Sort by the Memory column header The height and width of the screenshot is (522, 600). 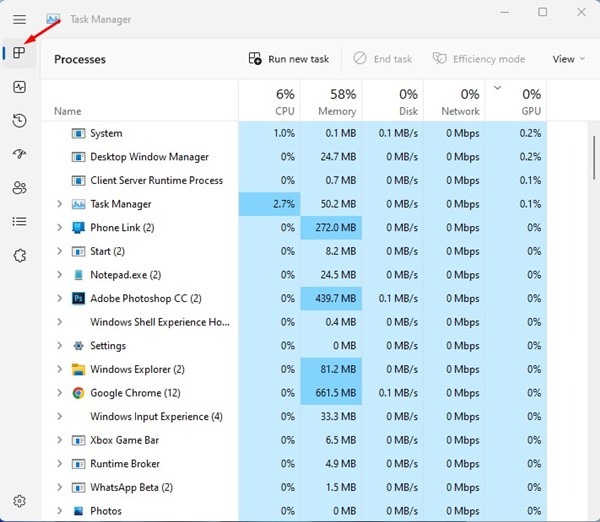tap(331, 101)
